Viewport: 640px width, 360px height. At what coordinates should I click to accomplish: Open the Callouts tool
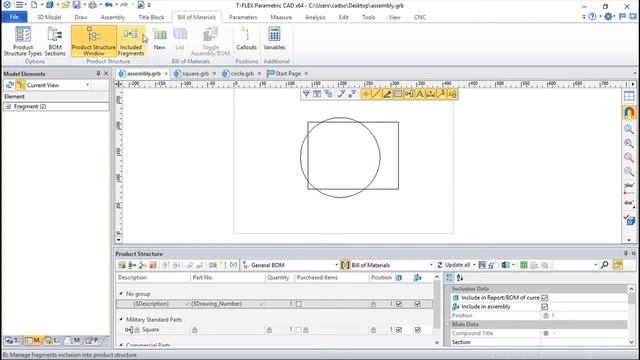(247, 39)
